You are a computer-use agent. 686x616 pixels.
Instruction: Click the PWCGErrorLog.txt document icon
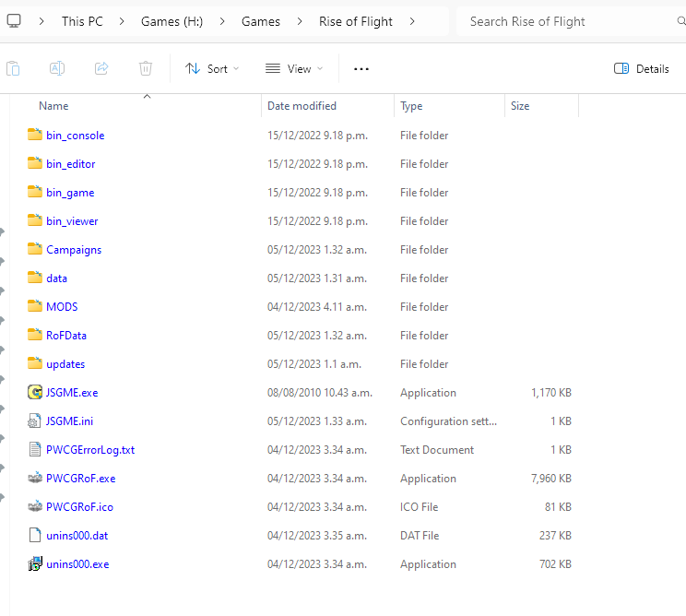pyautogui.click(x=35, y=449)
